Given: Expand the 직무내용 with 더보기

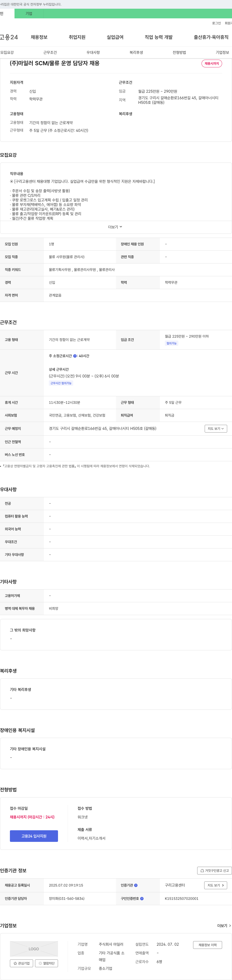Looking at the screenshot, I should (116, 227).
